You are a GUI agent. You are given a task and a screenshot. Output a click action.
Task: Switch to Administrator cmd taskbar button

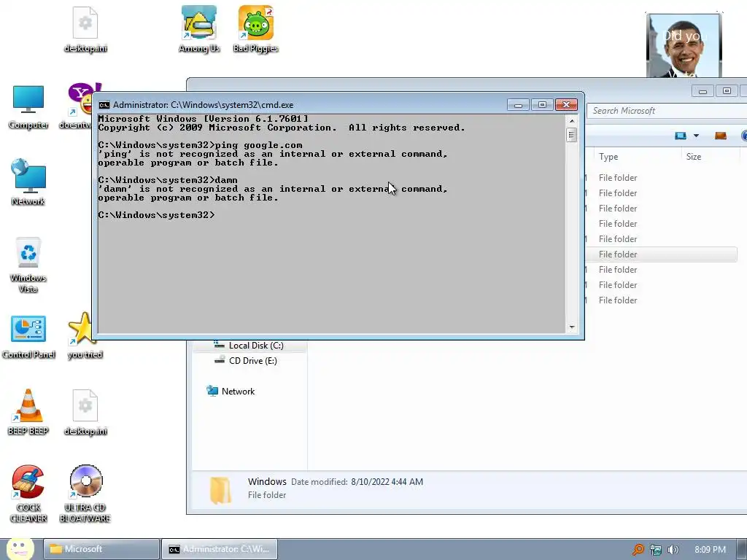click(219, 549)
